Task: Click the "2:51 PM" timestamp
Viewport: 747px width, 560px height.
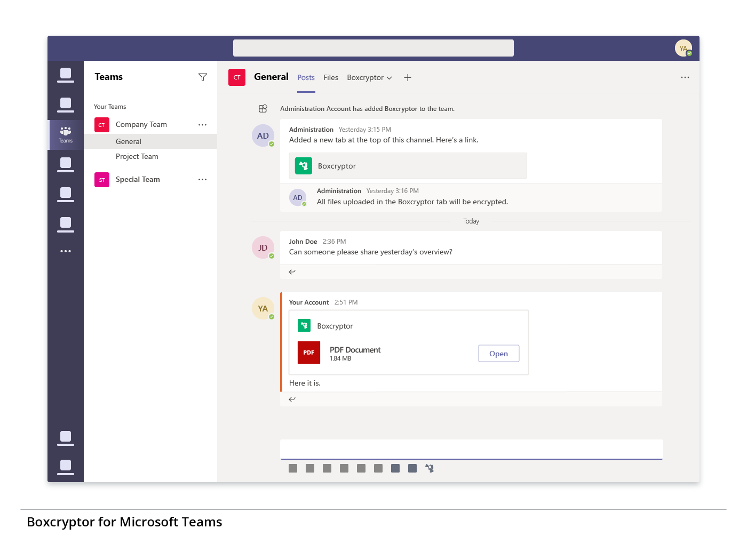Action: point(346,302)
